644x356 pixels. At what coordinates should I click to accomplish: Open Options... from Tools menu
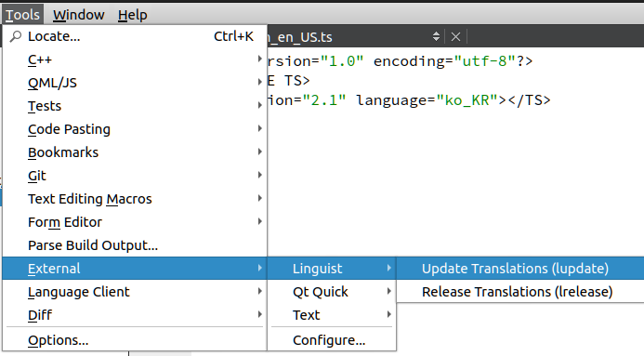pos(135,340)
